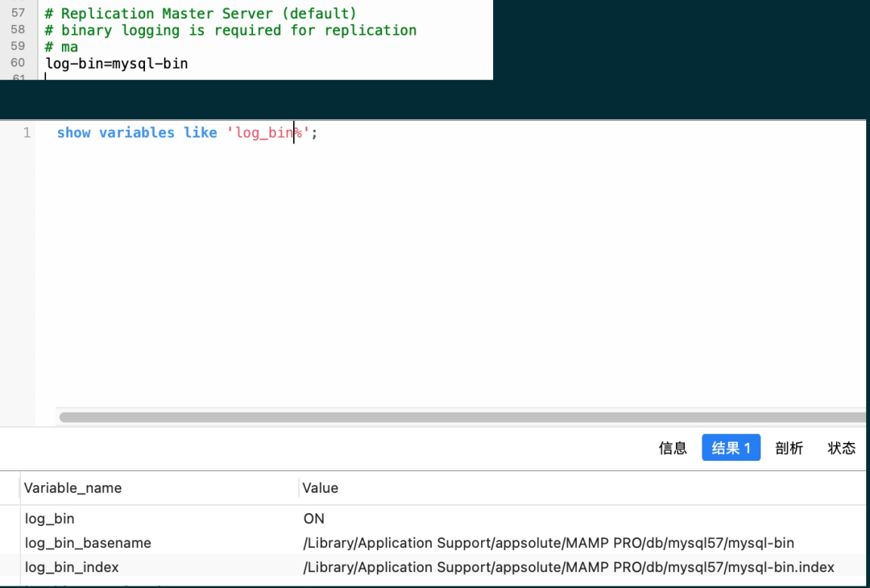Place cursor on the 'show' keyword
Image resolution: width=870 pixels, height=588 pixels.
click(74, 133)
